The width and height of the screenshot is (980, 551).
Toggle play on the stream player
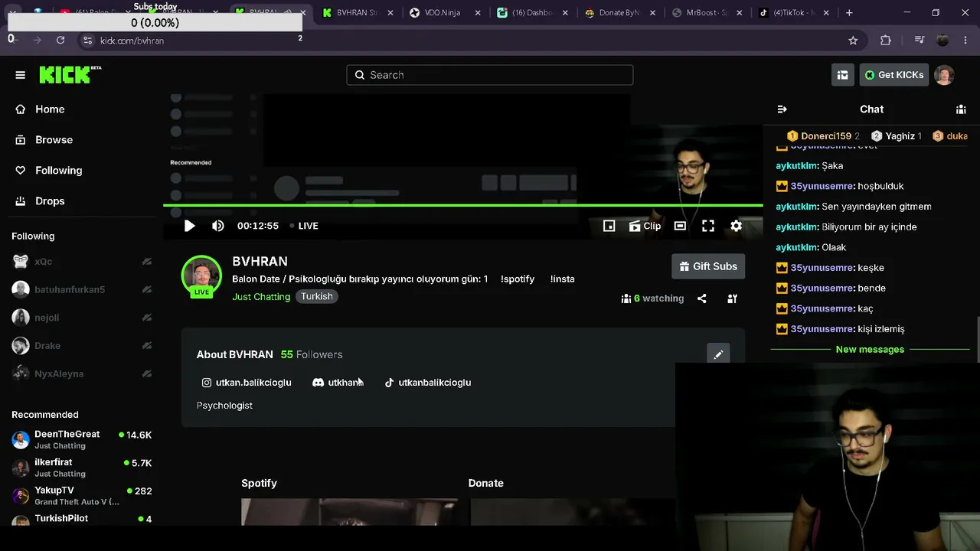coord(190,226)
